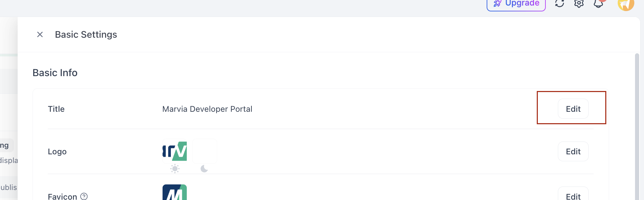This screenshot has width=644, height=200.
Task: Select the light mode logo thumbnail
Action: pos(175,151)
